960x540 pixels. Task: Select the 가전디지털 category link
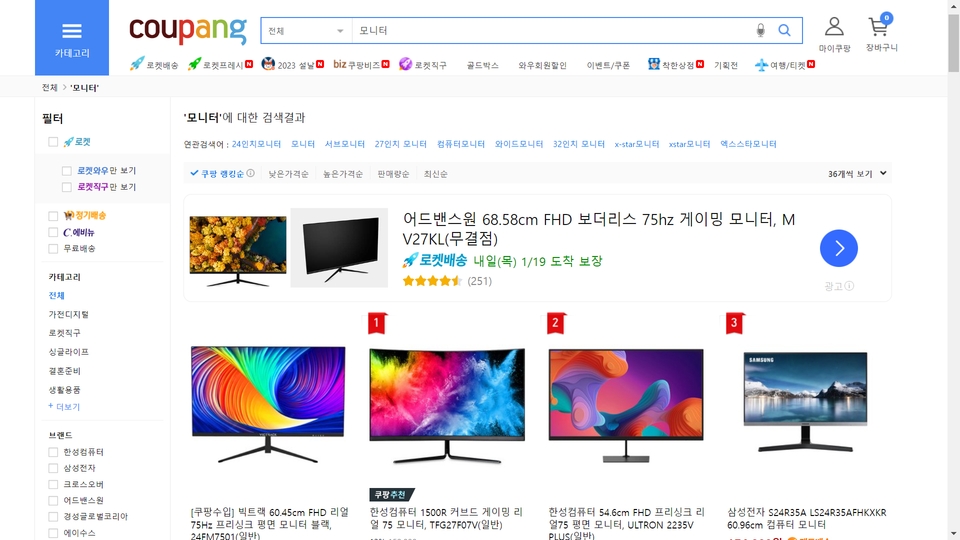pos(69,314)
